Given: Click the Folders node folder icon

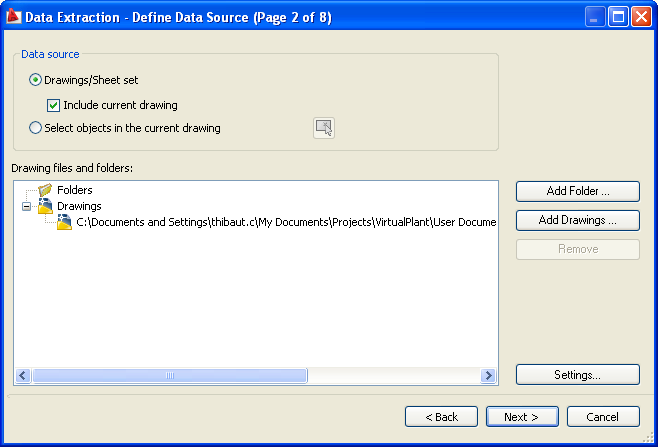Looking at the screenshot, I should (45, 190).
